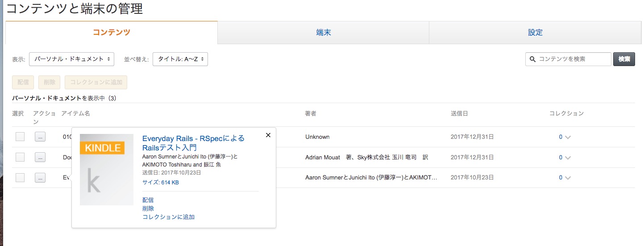Click the disabled コレクションに追加 toolbar button
The height and width of the screenshot is (246, 644).
pos(96,82)
